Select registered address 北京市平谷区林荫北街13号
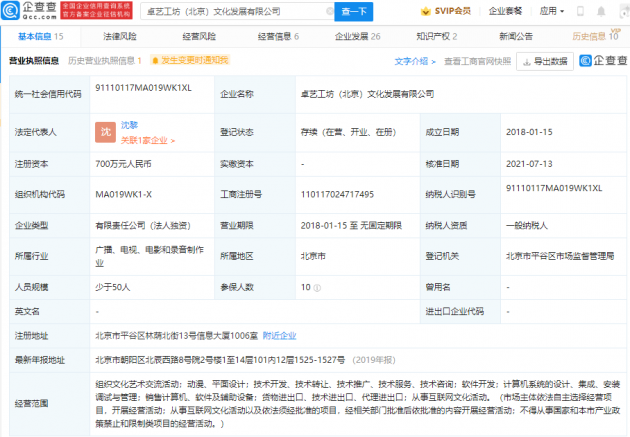630x437 pixels. tap(176, 336)
